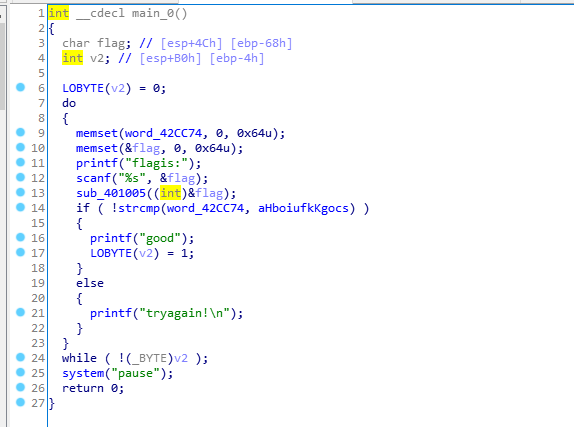Click the [esp+4Ch] [ebp-68h] comment
This screenshot has height=427, width=574.
click(x=226, y=43)
